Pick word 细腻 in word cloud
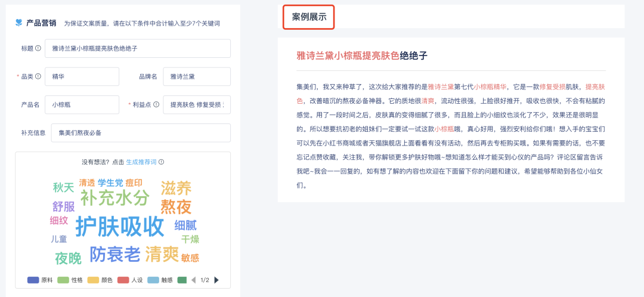 pyautogui.click(x=185, y=225)
